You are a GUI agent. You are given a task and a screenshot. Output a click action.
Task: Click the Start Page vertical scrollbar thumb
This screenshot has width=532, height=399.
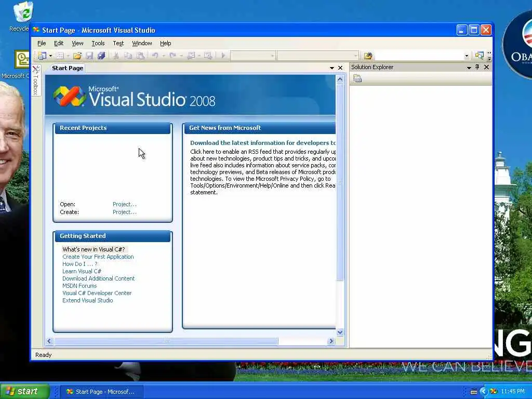(x=340, y=182)
